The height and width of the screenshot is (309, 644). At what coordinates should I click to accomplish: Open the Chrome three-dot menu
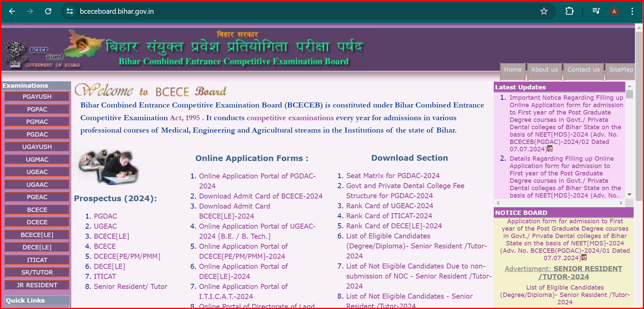(632, 11)
